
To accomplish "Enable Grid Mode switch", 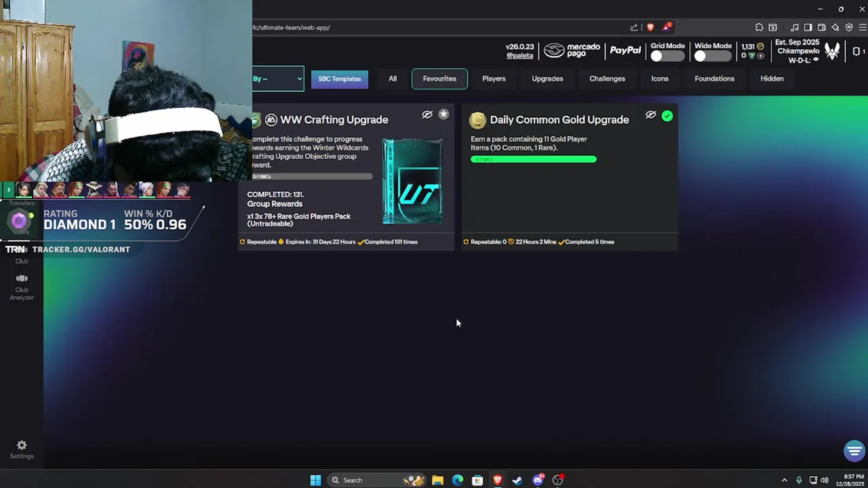I will [x=667, y=56].
